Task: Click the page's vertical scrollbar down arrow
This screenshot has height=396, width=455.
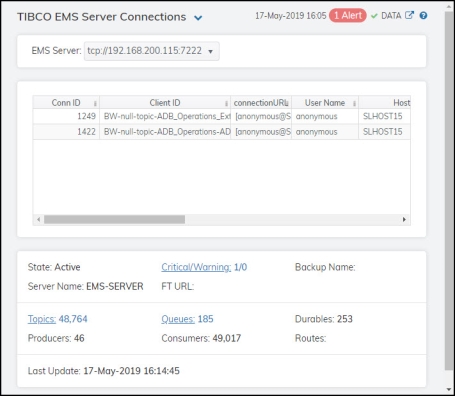Action: (x=449, y=390)
